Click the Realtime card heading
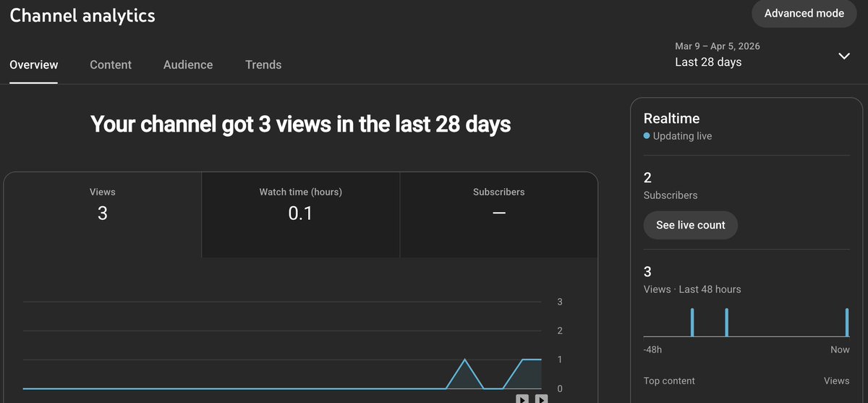868x403 pixels. (x=672, y=118)
